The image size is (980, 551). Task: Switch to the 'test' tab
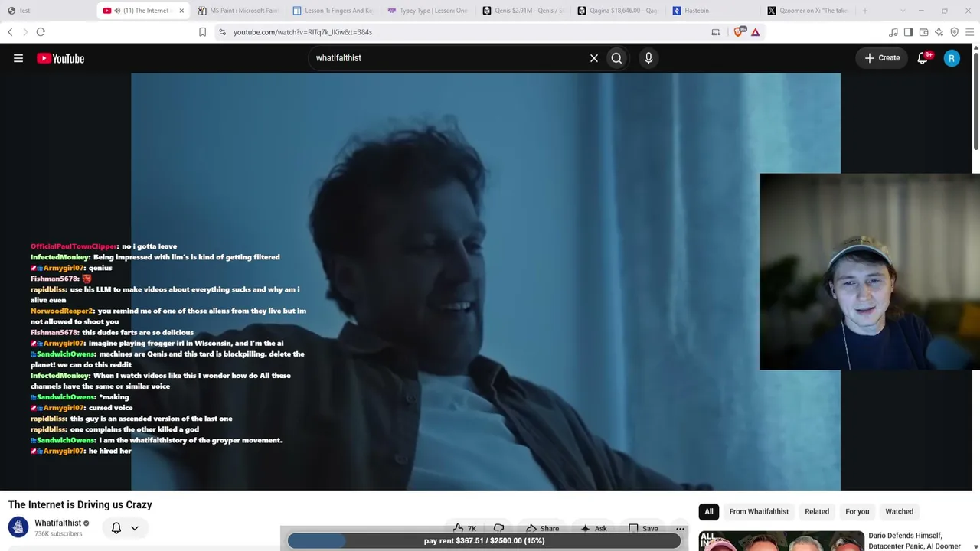pos(47,11)
